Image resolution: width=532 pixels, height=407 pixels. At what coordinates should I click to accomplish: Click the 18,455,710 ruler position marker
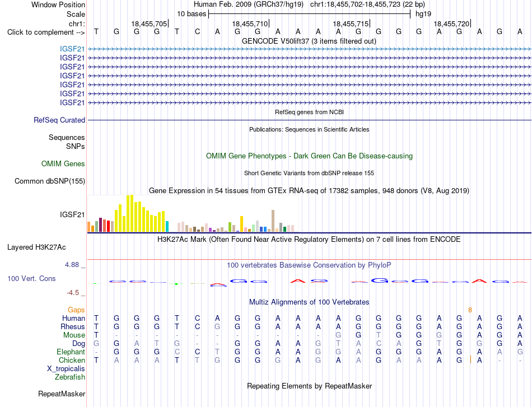250,24
